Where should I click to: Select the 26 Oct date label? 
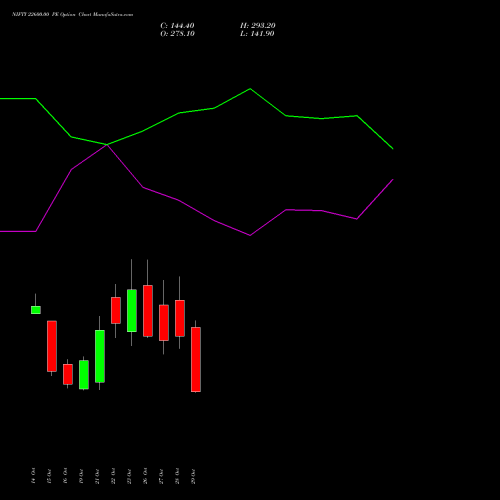(145, 476)
